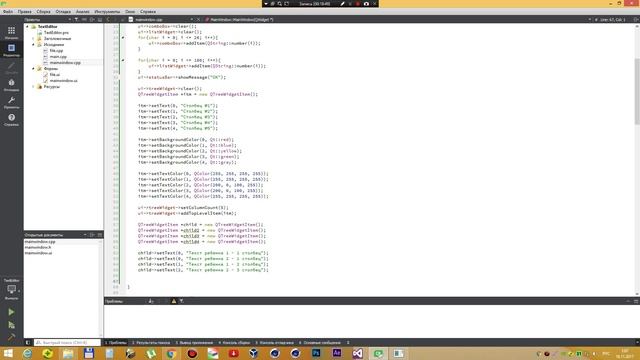Split the Открытые документы panel
This screenshot has width=640, height=360.
coord(92,235)
